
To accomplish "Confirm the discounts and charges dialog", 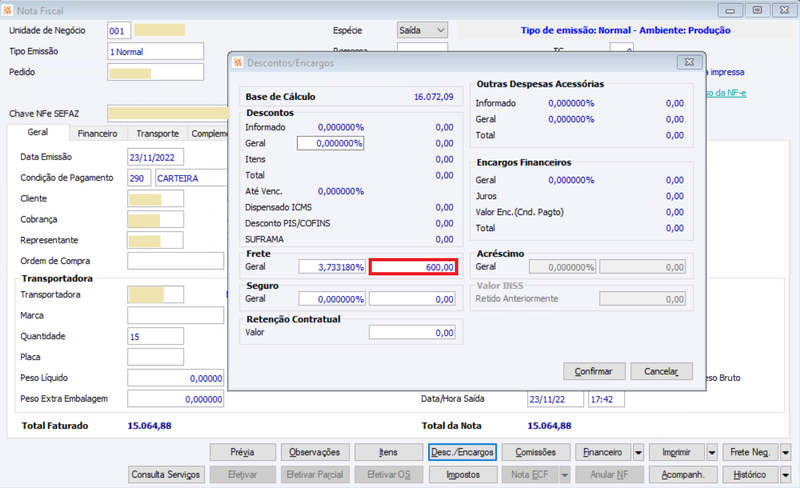I will (594, 371).
